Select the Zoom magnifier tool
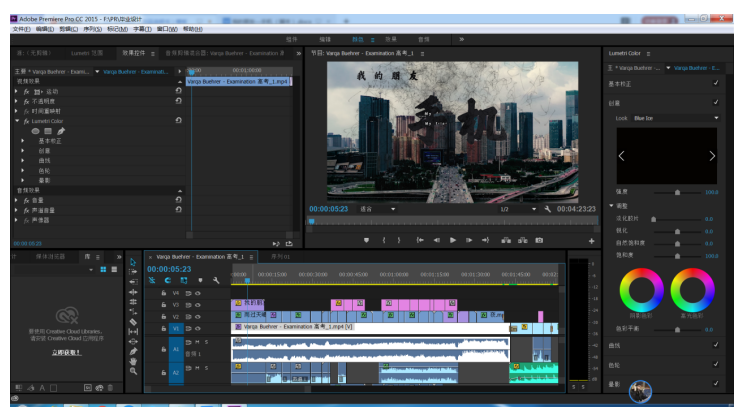 133,372
